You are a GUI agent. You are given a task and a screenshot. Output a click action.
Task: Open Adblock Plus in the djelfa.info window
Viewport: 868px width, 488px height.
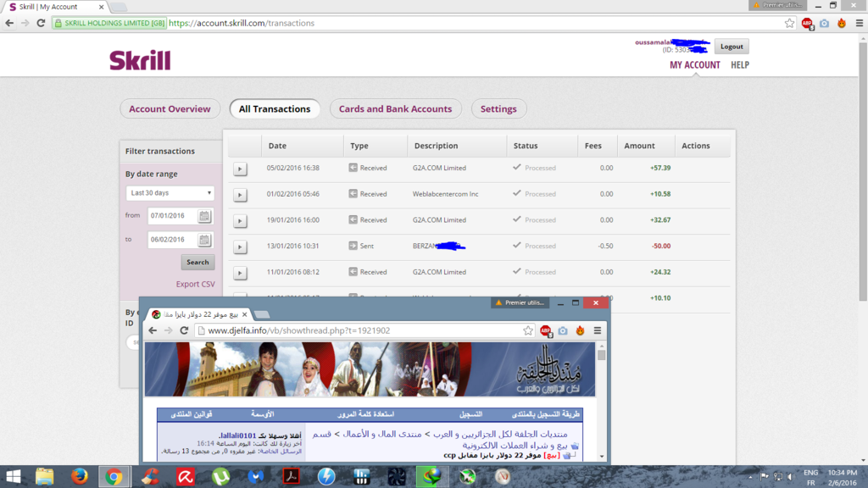point(546,331)
